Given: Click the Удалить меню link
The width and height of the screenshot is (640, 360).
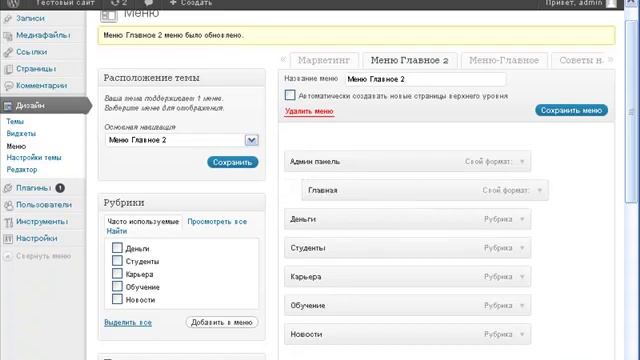Looking at the screenshot, I should click(x=309, y=111).
